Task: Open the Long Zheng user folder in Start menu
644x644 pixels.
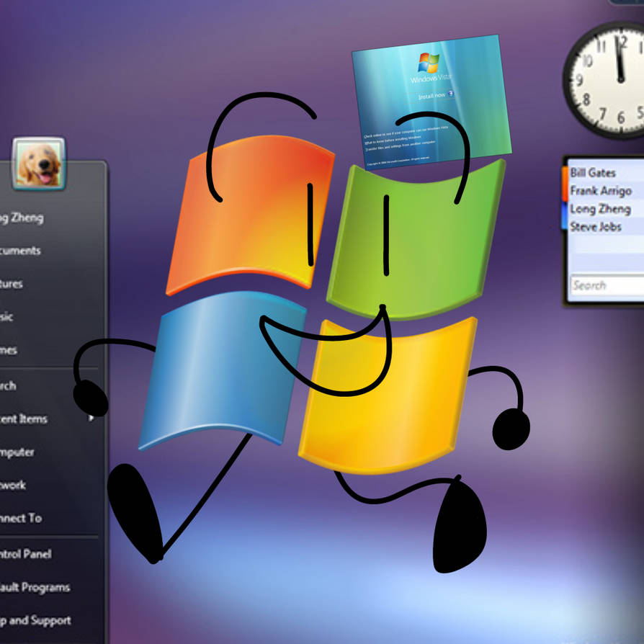Action: [x=22, y=218]
